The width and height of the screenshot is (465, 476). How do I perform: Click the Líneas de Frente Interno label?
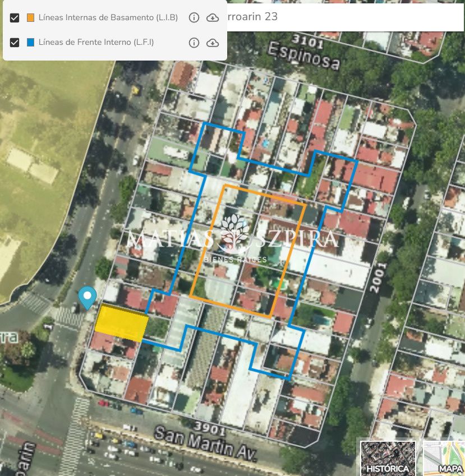(x=96, y=43)
